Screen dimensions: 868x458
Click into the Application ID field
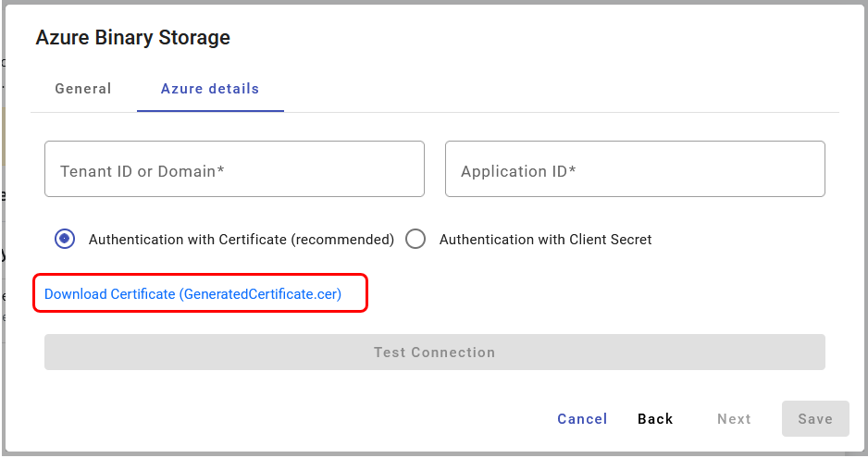[x=635, y=169]
